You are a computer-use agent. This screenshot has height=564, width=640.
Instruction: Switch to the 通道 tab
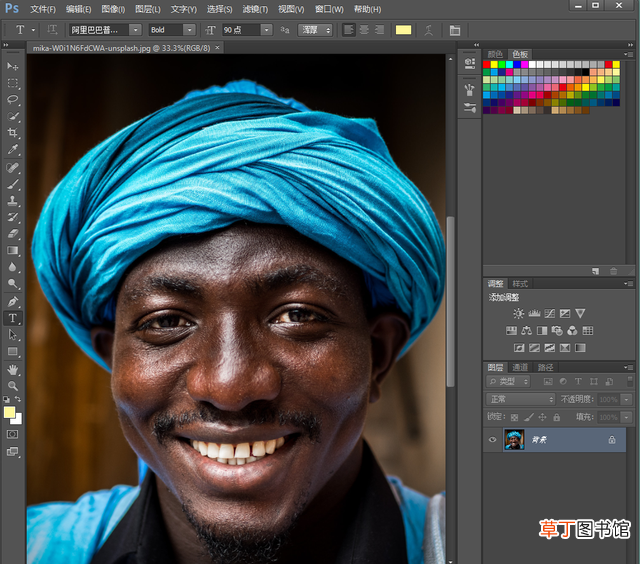pos(520,367)
